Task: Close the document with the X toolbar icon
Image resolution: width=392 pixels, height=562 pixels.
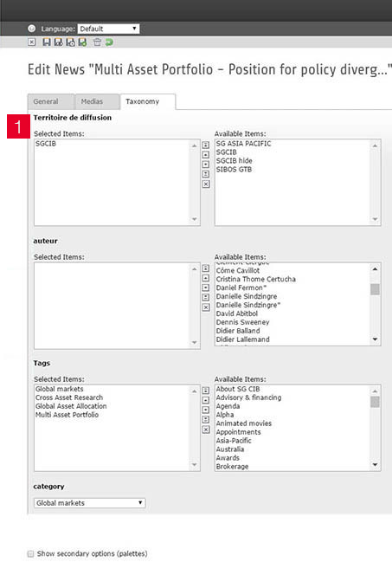Action: [x=32, y=42]
